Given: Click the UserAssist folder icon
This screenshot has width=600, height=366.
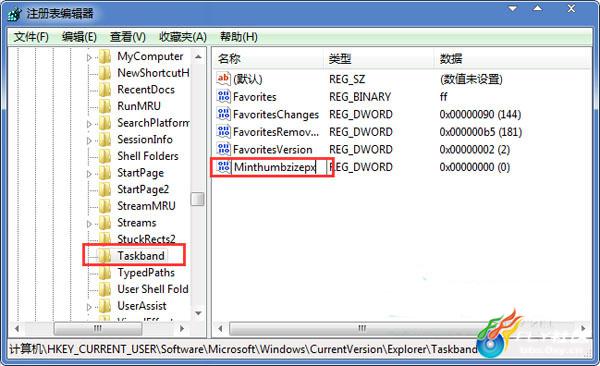Looking at the screenshot, I should click(105, 306).
